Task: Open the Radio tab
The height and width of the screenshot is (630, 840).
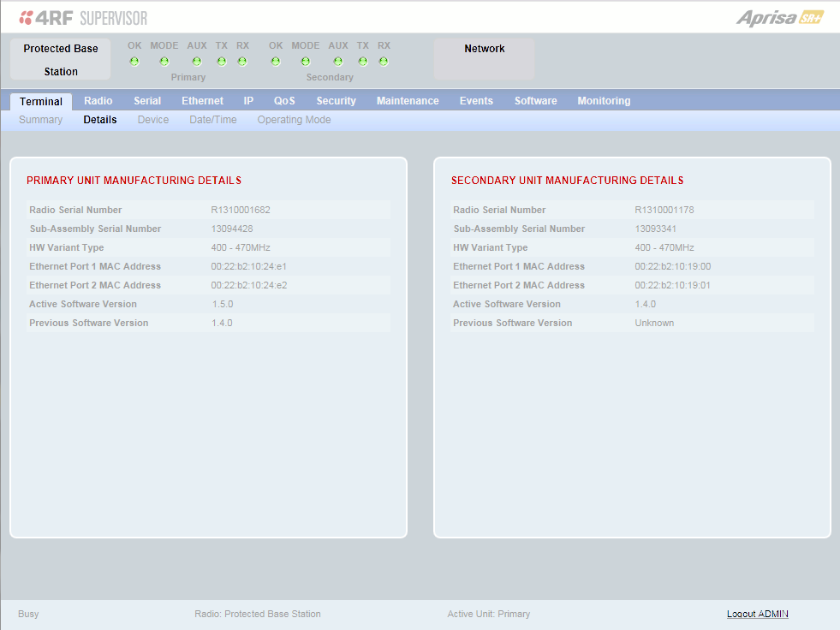Action: coord(98,101)
